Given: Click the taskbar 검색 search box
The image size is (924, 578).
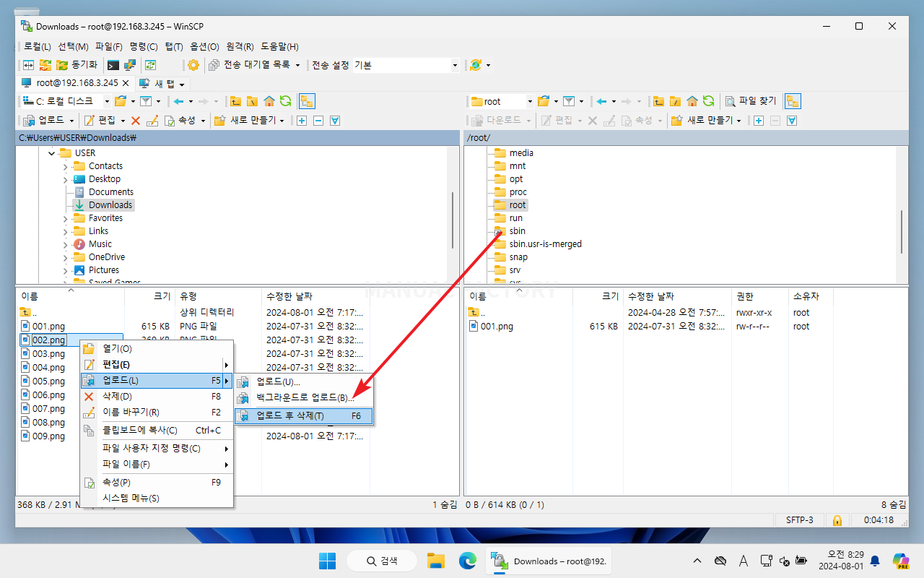Looking at the screenshot, I should (x=382, y=561).
